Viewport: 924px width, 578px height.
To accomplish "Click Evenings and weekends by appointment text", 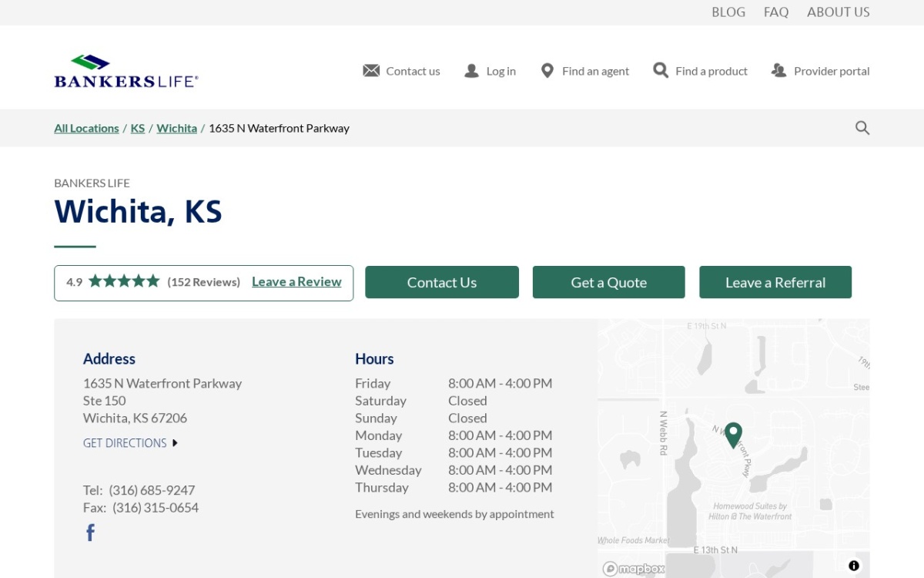I will pos(454,514).
